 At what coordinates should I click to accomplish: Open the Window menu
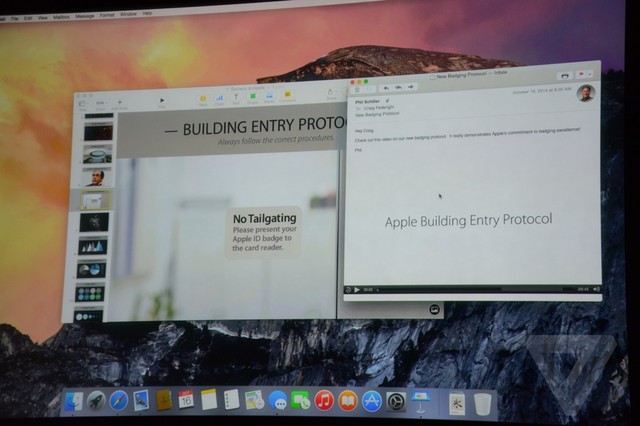128,14
